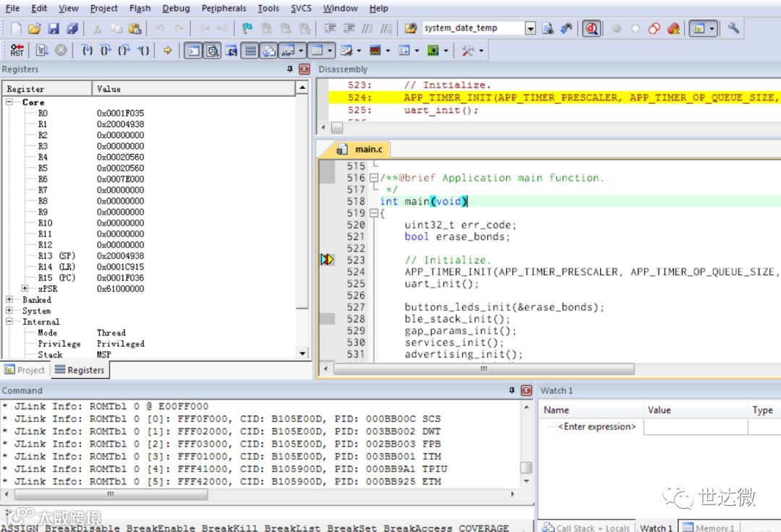
Task: Toggle the Start/Stop Debug Session button
Action: pos(592,29)
